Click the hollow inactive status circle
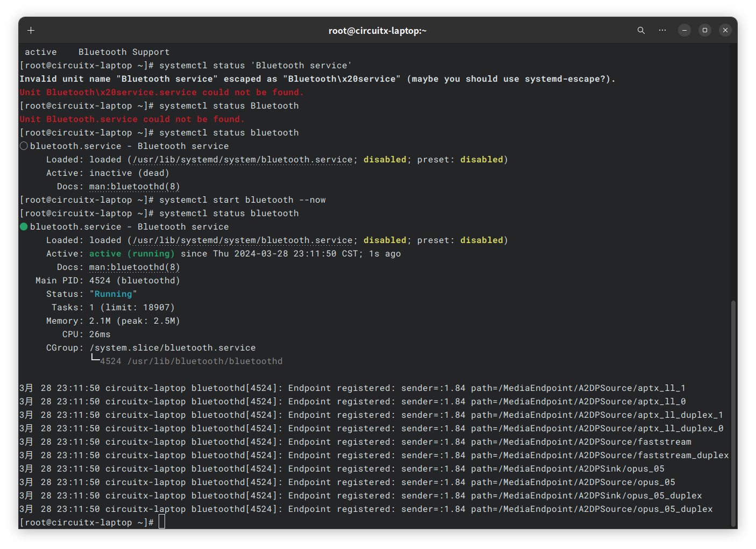 coord(24,146)
